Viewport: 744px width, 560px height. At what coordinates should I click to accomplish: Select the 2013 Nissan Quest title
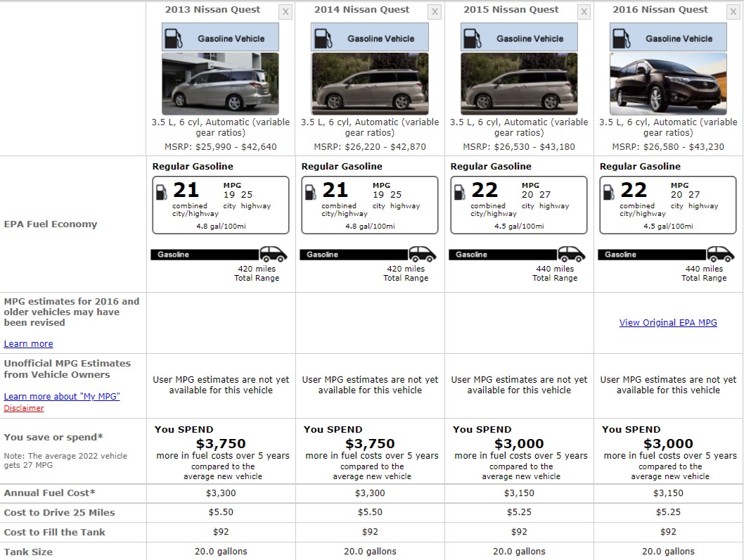tap(212, 9)
